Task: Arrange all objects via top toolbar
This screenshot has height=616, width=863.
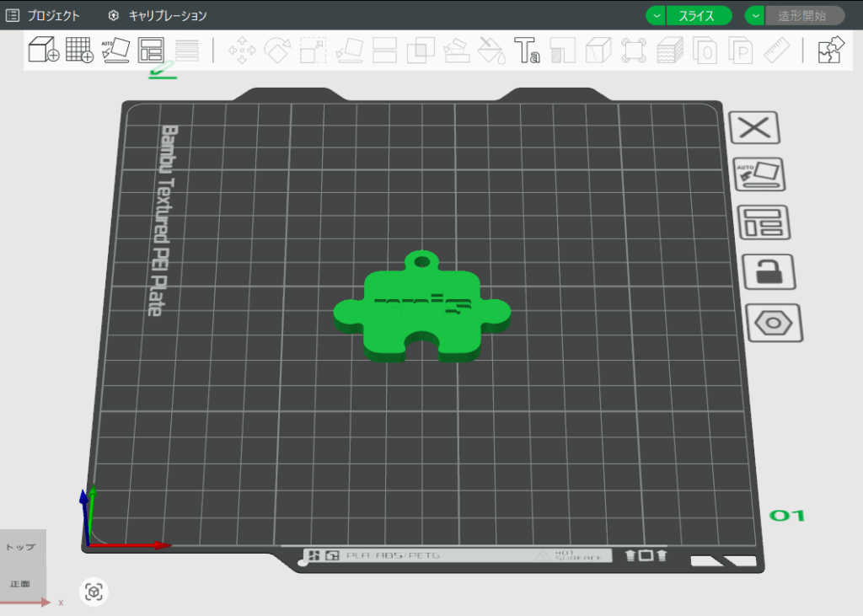Action: (151, 50)
